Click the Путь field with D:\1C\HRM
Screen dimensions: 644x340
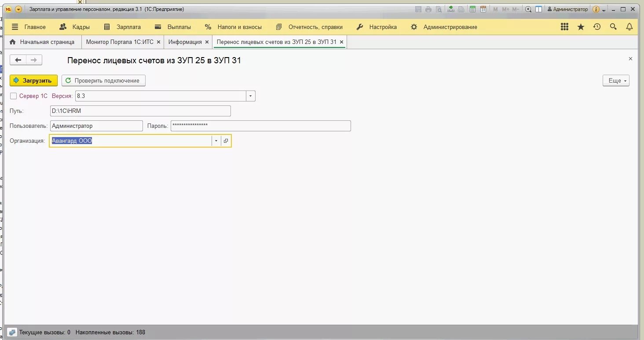pos(140,111)
